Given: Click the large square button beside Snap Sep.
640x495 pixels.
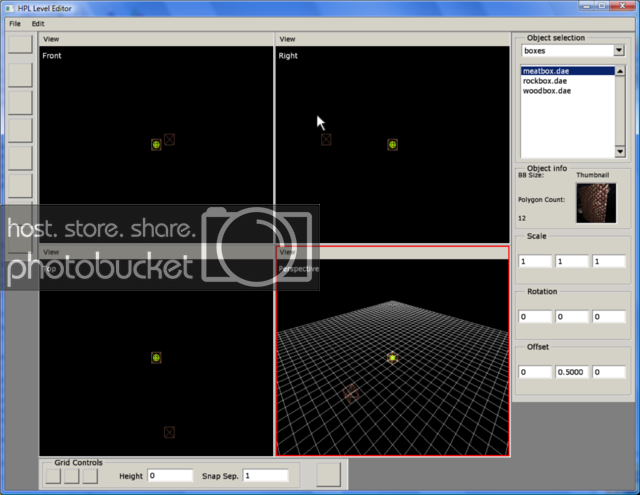Looking at the screenshot, I should 329,475.
